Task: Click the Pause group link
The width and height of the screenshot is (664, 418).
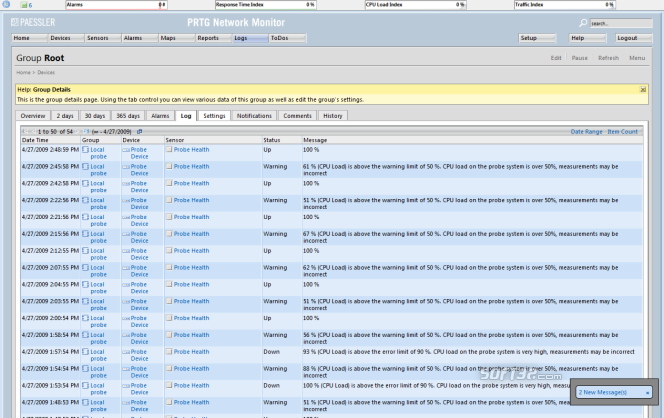Action: tap(579, 58)
